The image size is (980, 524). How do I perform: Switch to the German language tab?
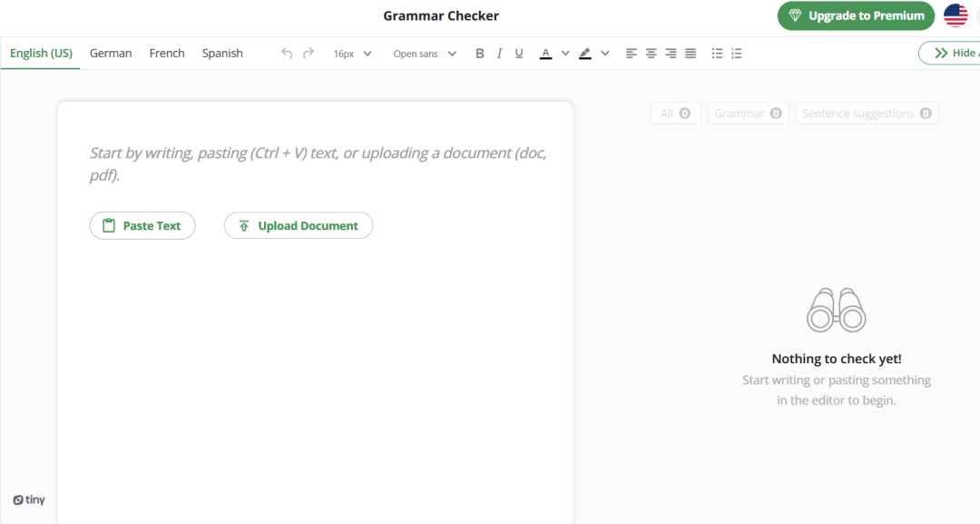[x=111, y=54]
